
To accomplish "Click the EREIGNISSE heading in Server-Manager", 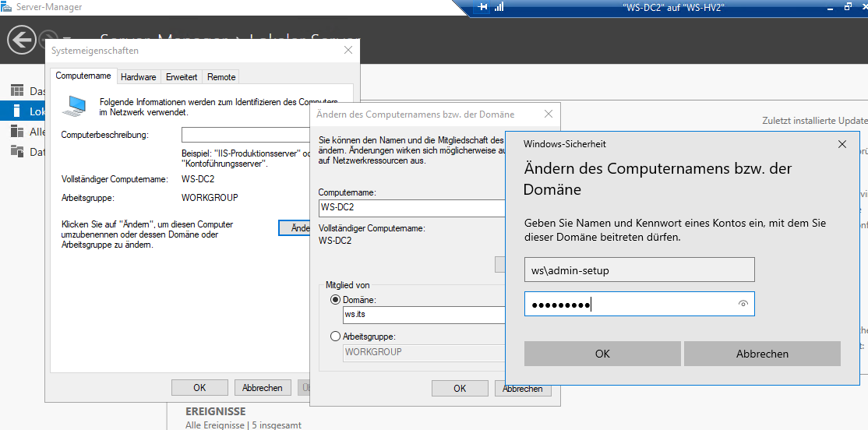I will pos(215,412).
